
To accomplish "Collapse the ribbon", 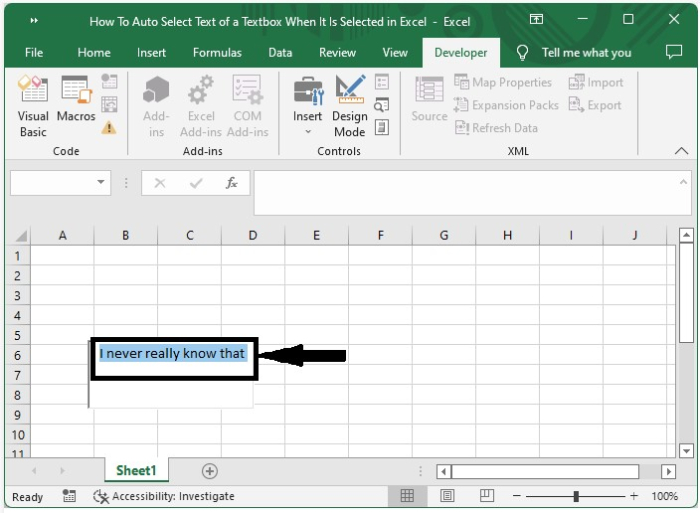I will click(681, 151).
